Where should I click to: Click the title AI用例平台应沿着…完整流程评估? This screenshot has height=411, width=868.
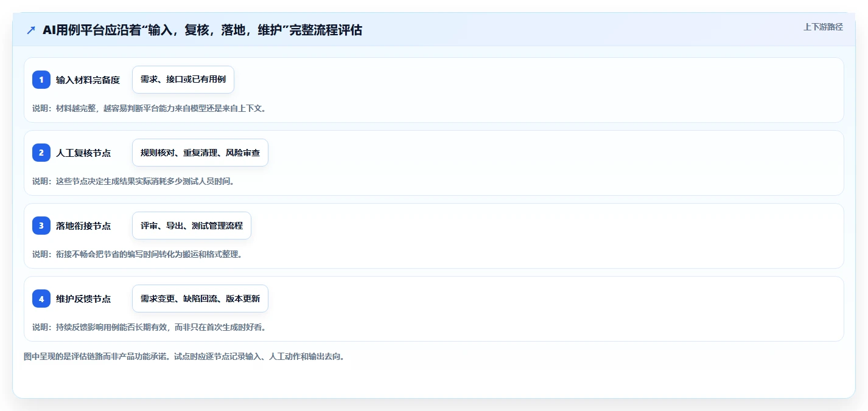(x=202, y=30)
